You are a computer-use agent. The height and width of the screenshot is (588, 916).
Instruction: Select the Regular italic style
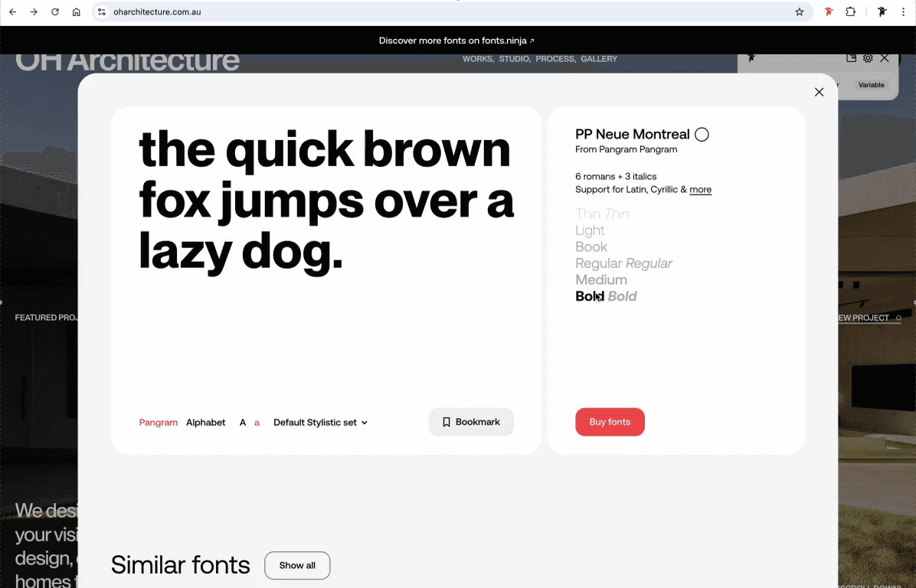click(x=649, y=263)
